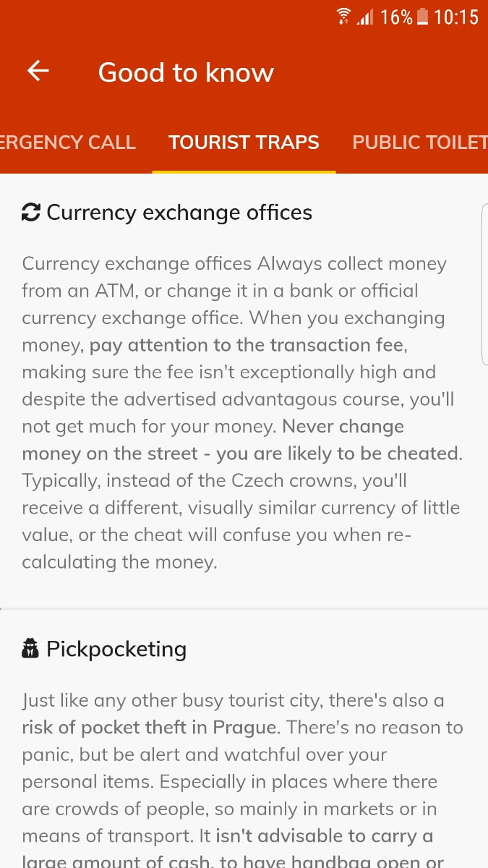Tap the cellular signal strength icon
488x868 pixels.
click(364, 17)
